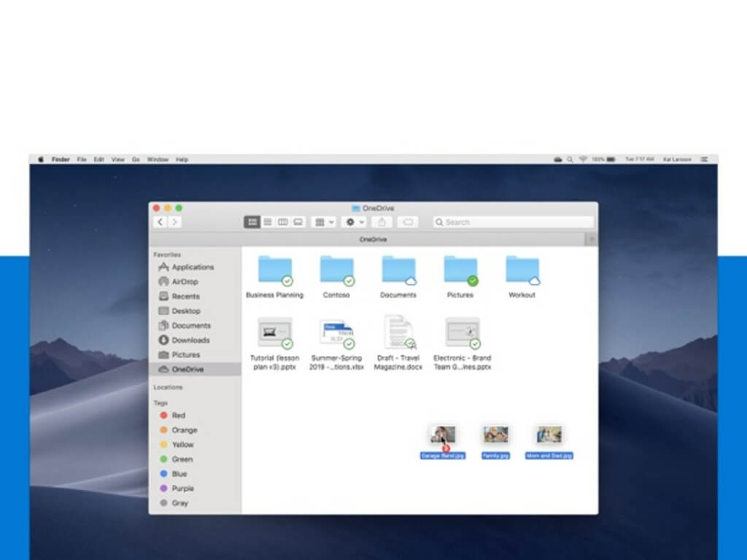The image size is (747, 560).
Task: Click the OneDrive cloud icon in menu bar
Action: point(558,159)
